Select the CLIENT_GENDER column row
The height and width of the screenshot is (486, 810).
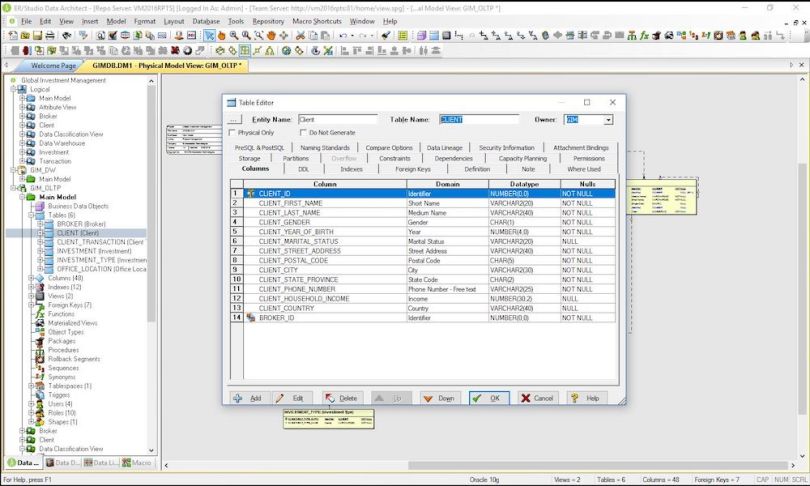point(423,222)
